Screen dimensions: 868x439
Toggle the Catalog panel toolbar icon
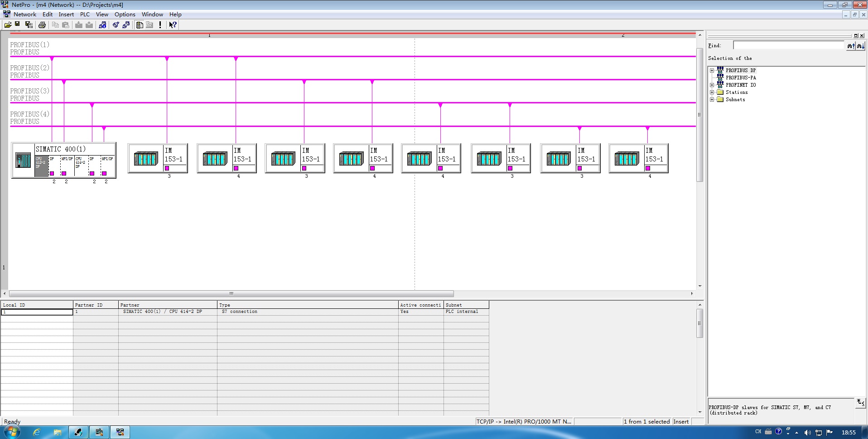click(140, 25)
